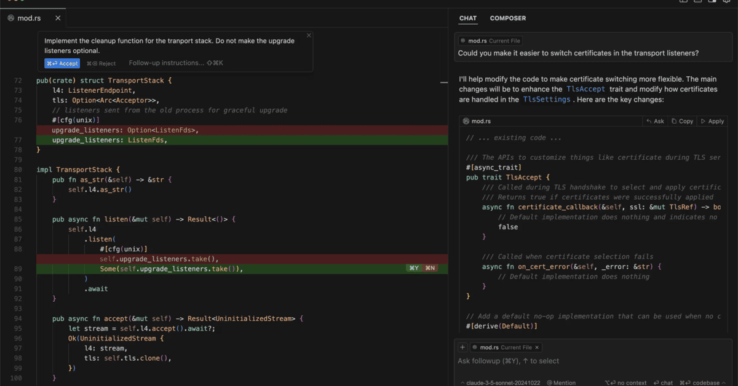Switch to the CHAT tab

pos(468,18)
